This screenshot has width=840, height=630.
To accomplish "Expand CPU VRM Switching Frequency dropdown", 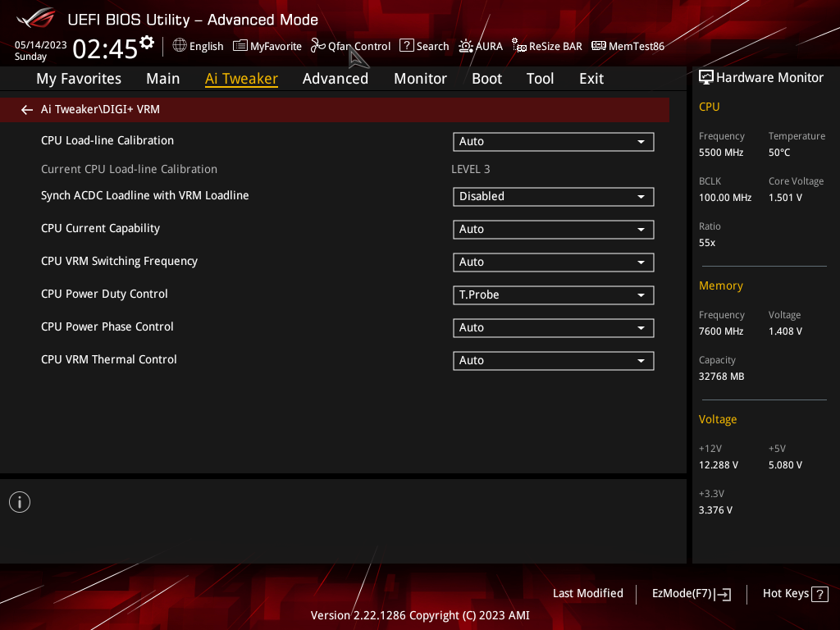I will 553,262.
